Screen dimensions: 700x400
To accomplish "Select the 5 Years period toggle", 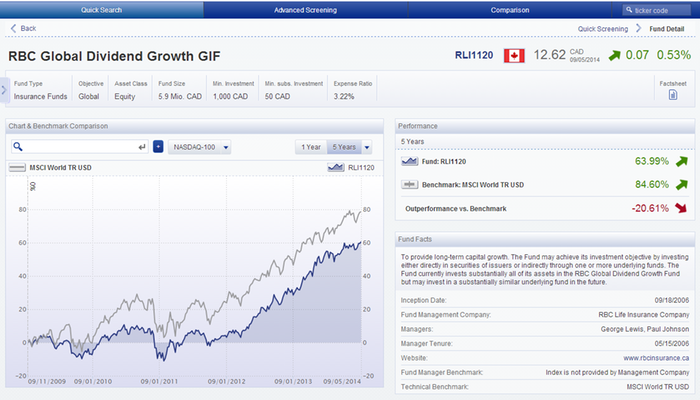I will [344, 147].
